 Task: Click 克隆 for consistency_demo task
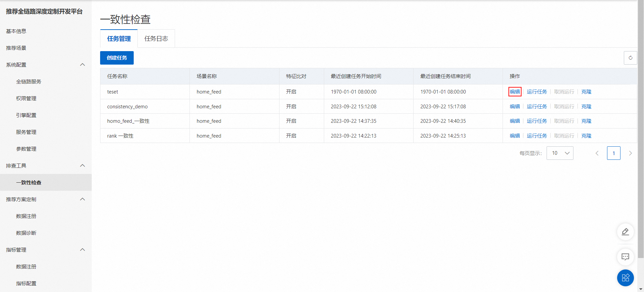pyautogui.click(x=586, y=106)
